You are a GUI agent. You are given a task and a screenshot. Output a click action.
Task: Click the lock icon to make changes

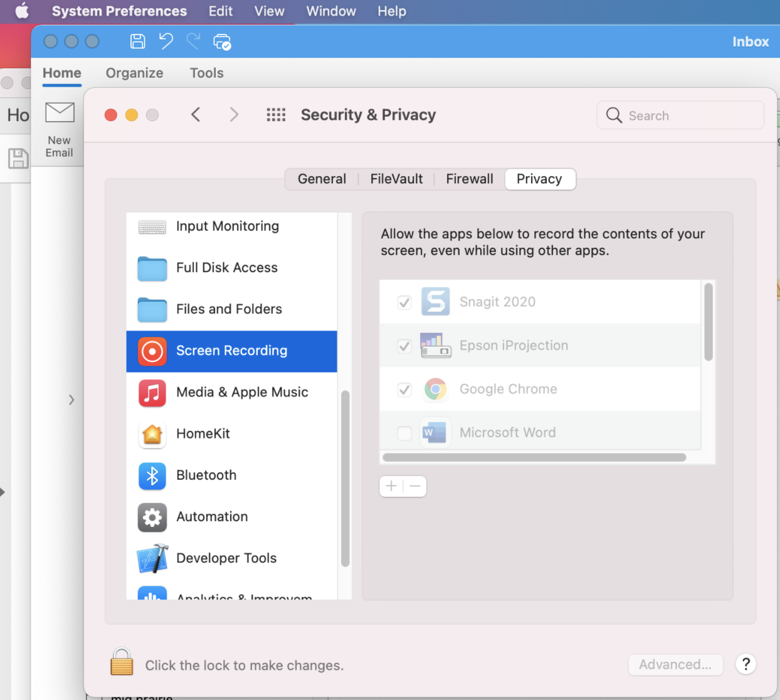coord(122,662)
